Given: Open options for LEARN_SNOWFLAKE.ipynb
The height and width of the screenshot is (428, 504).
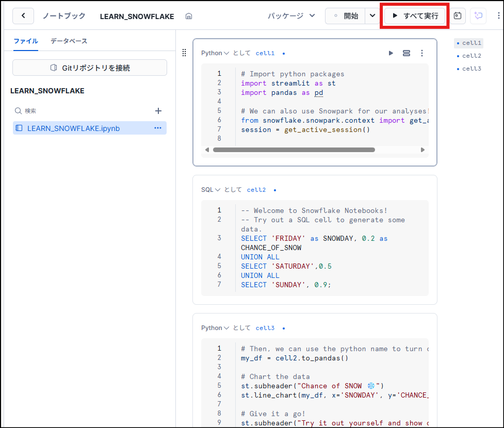Looking at the screenshot, I should tap(157, 128).
